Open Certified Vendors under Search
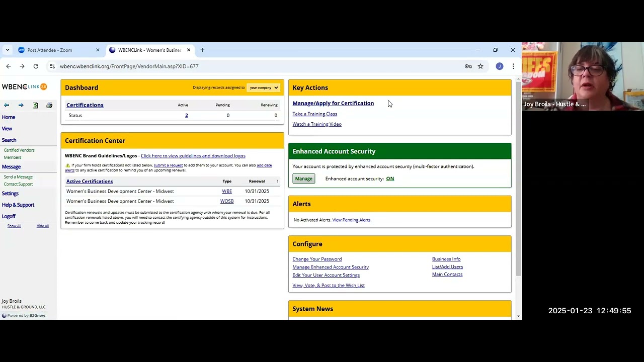The height and width of the screenshot is (362, 644). click(19, 150)
